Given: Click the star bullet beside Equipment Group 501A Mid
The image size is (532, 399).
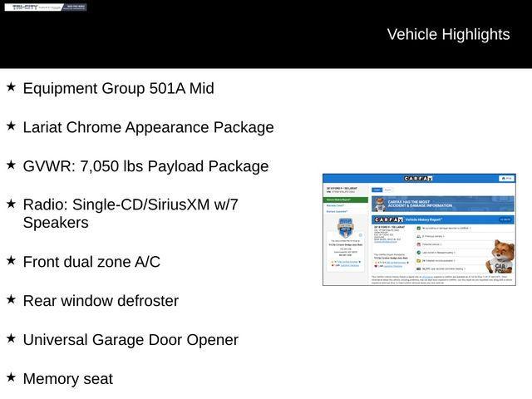Looking at the screenshot, I should coord(11,86).
